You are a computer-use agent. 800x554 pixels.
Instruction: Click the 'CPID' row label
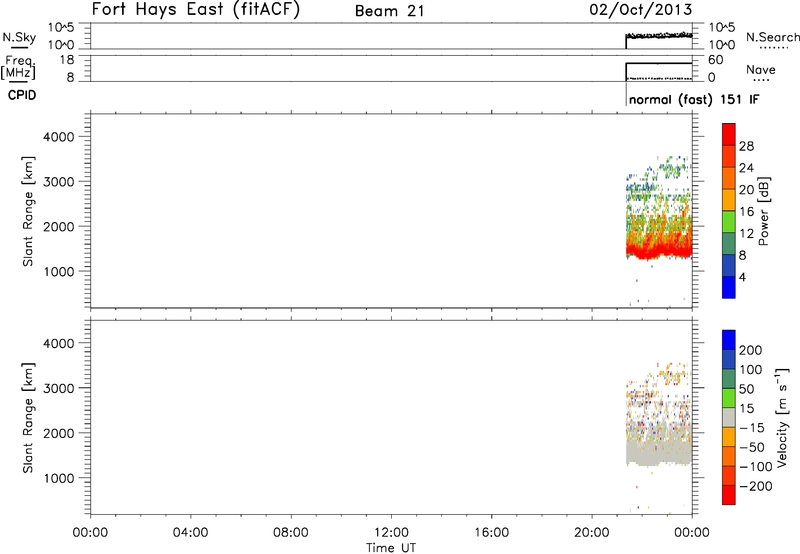click(x=22, y=95)
